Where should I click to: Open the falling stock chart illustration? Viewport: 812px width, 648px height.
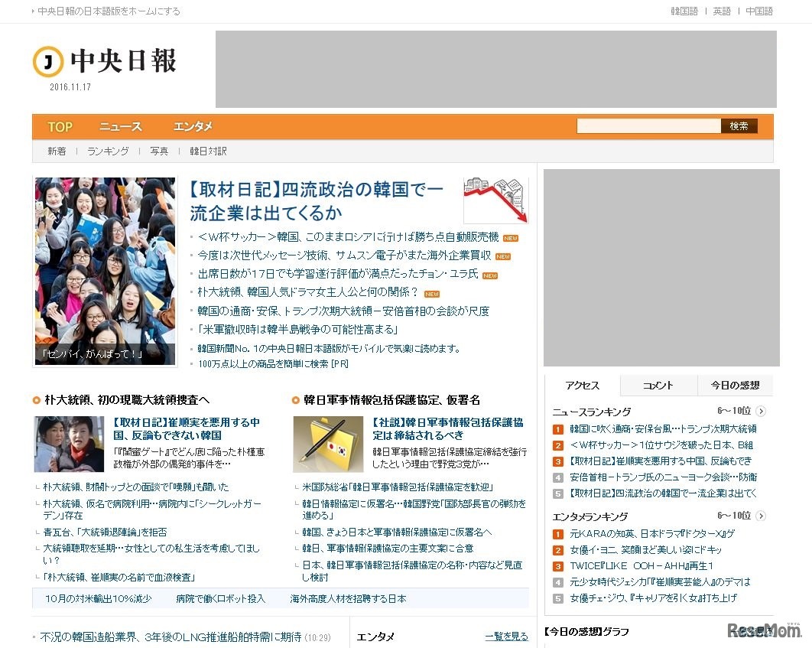point(496,200)
